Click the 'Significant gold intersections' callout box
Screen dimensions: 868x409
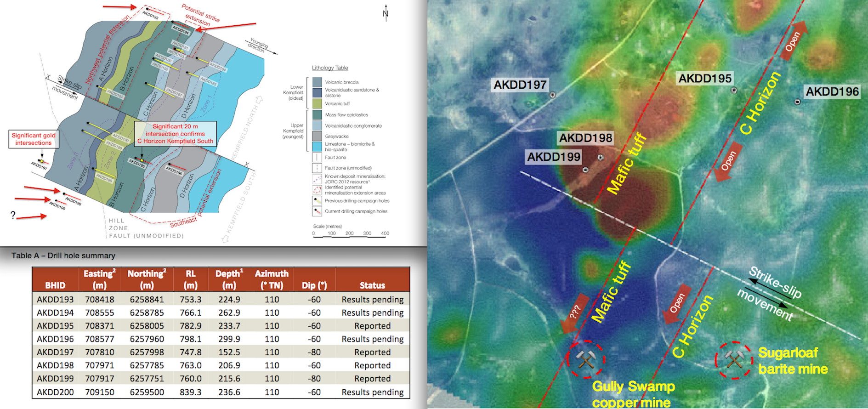(34, 139)
